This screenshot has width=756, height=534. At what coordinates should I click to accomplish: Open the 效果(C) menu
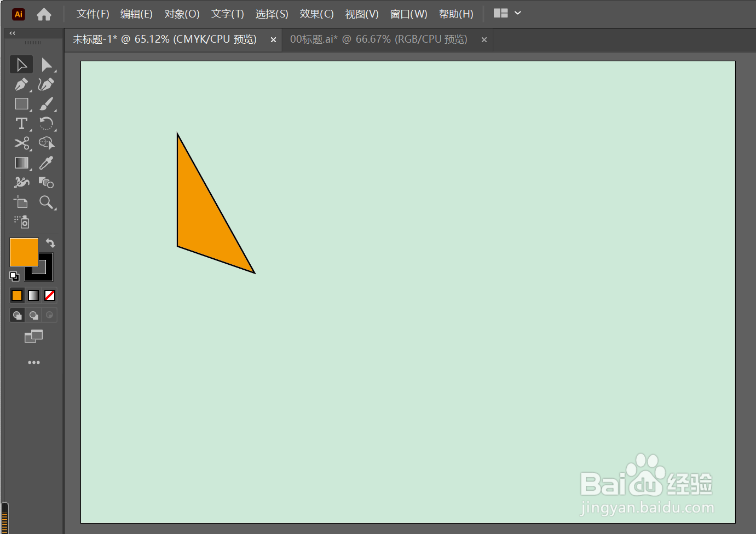tap(317, 14)
